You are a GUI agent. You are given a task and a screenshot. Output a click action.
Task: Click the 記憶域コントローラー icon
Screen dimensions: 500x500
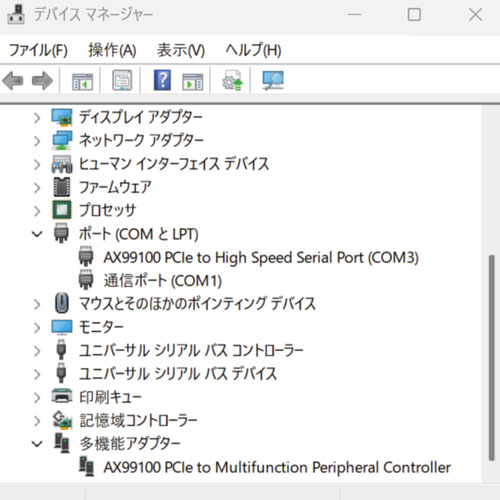[x=62, y=420]
